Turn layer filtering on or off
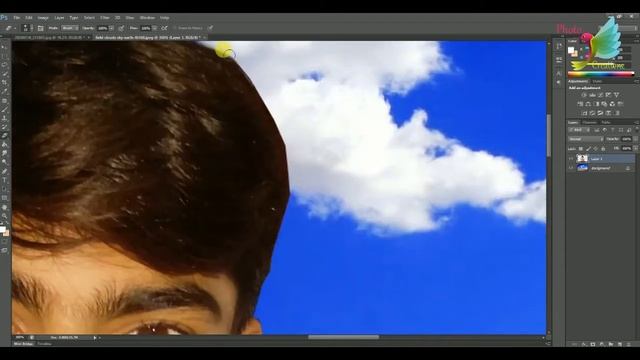The width and height of the screenshot is (640, 360). click(636, 130)
